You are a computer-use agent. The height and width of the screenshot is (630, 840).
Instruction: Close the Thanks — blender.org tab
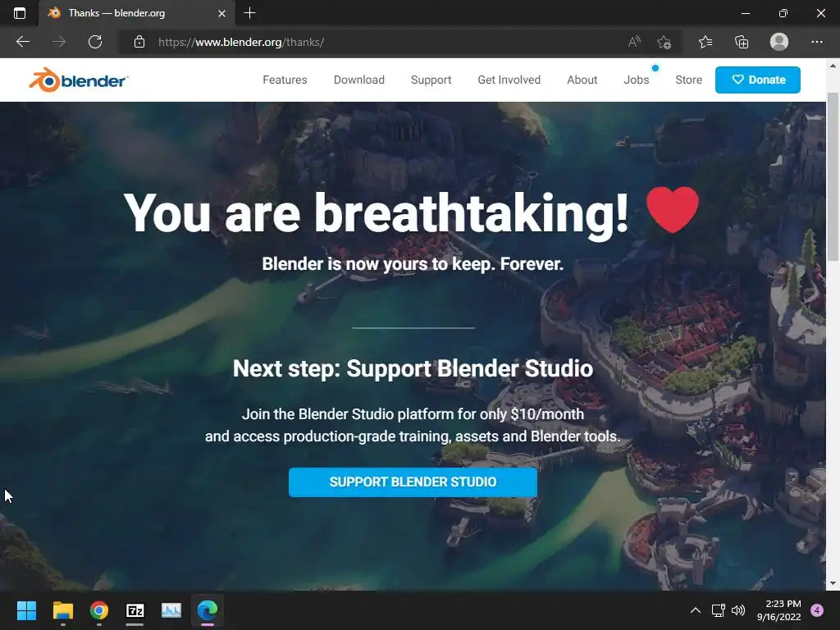(221, 13)
